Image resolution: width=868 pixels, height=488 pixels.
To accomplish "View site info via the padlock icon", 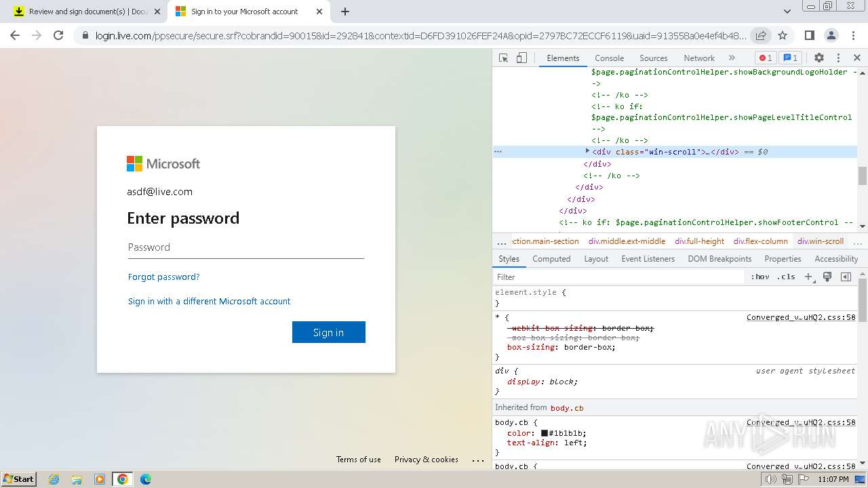I will [85, 35].
